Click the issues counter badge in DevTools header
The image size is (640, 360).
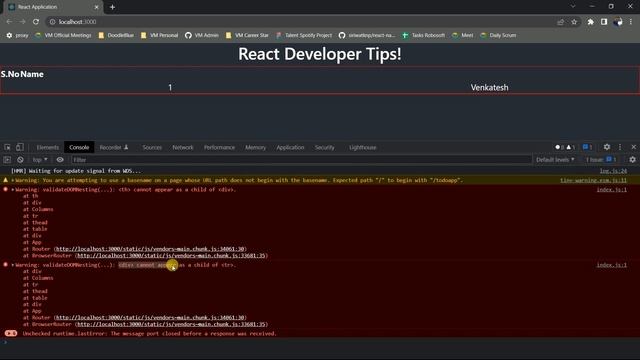[x=588, y=147]
